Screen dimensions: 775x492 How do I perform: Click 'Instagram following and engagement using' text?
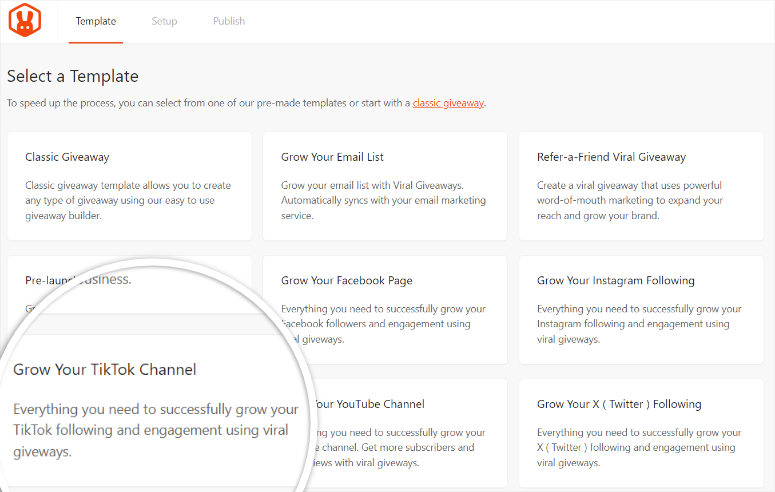(x=633, y=324)
